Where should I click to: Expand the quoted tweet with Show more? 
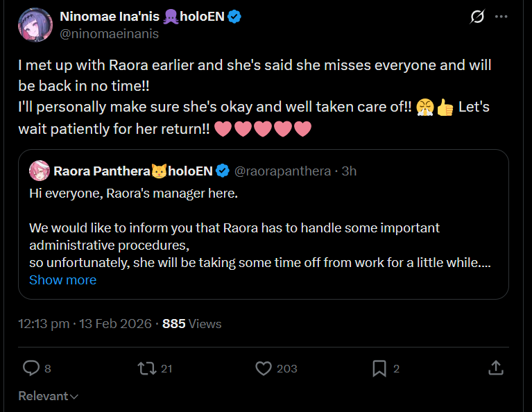[x=62, y=280]
